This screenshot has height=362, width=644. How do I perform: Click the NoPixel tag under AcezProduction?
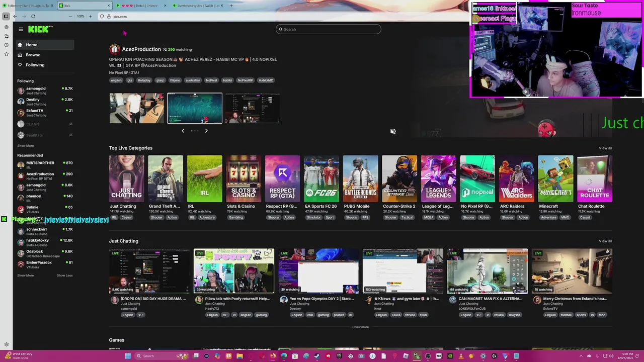pos(212,80)
